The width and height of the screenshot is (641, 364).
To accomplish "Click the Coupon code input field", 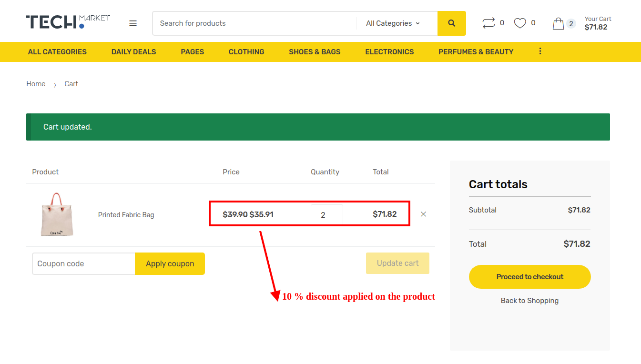I will click(83, 263).
